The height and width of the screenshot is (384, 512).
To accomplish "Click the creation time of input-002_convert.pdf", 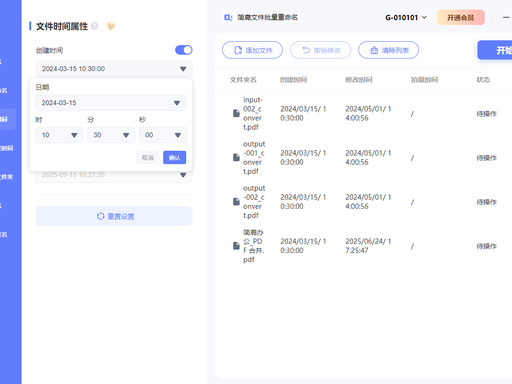I will [x=303, y=113].
